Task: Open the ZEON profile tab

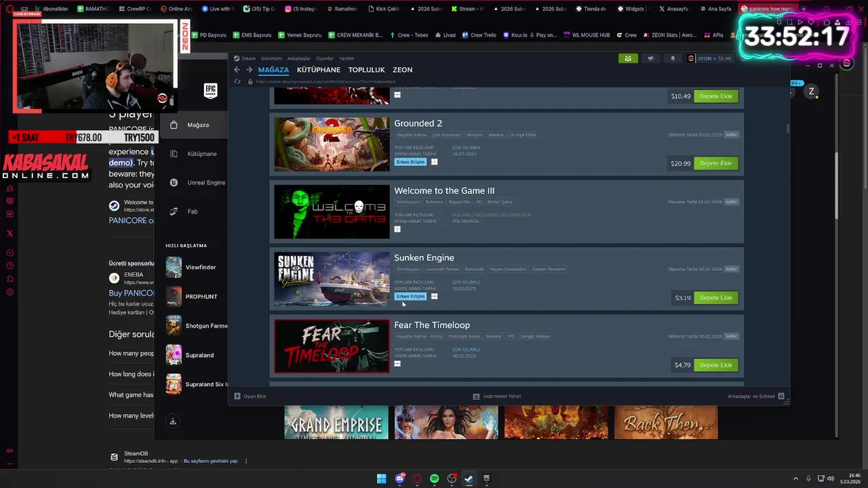Action: click(x=402, y=70)
